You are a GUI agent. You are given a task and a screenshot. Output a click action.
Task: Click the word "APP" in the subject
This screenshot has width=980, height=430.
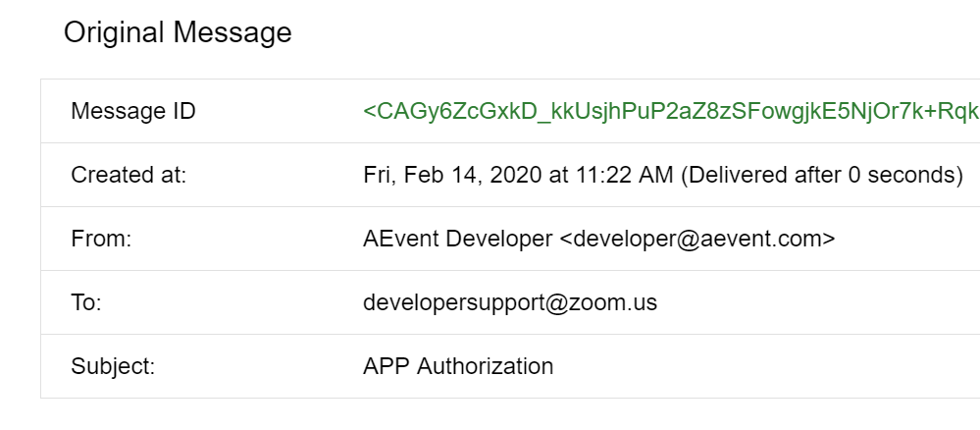coord(387,366)
